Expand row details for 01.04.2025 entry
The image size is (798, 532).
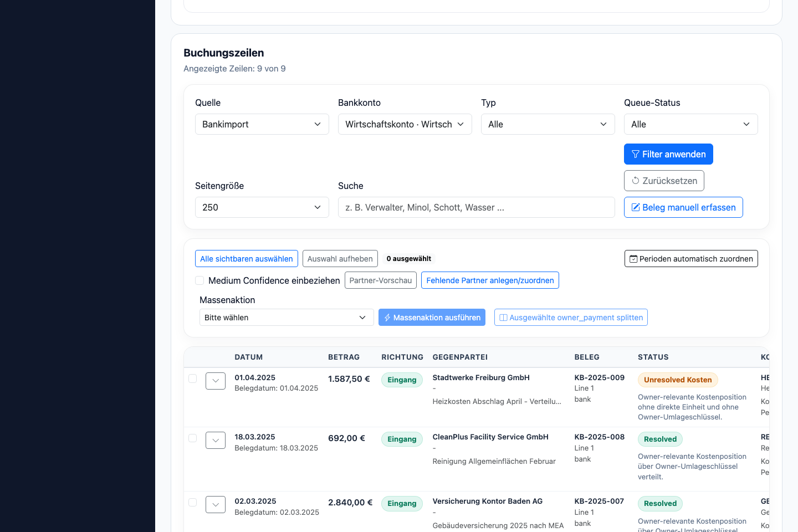tap(216, 381)
